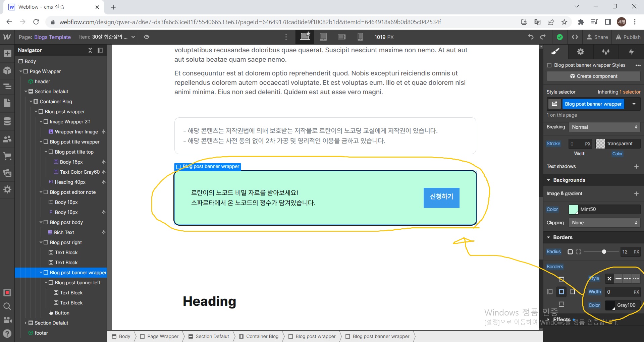The width and height of the screenshot is (644, 342).
Task: Close the Navigator panel
Action: tap(90, 50)
